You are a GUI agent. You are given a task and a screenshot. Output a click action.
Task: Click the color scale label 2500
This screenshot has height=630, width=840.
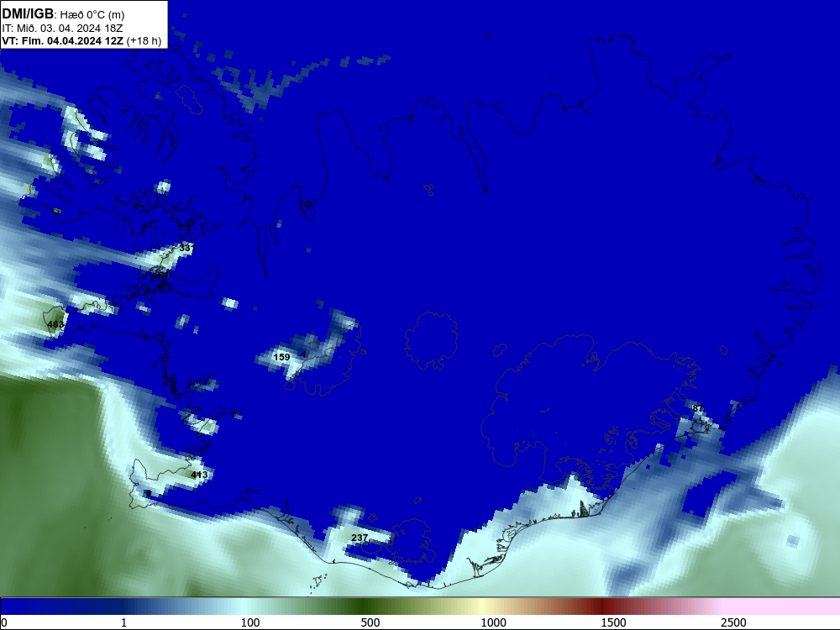(x=733, y=622)
